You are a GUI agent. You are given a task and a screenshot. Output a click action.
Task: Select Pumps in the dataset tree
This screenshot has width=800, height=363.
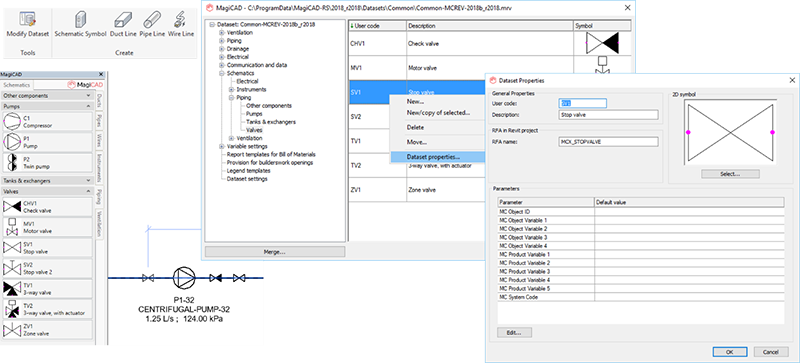pos(255,114)
